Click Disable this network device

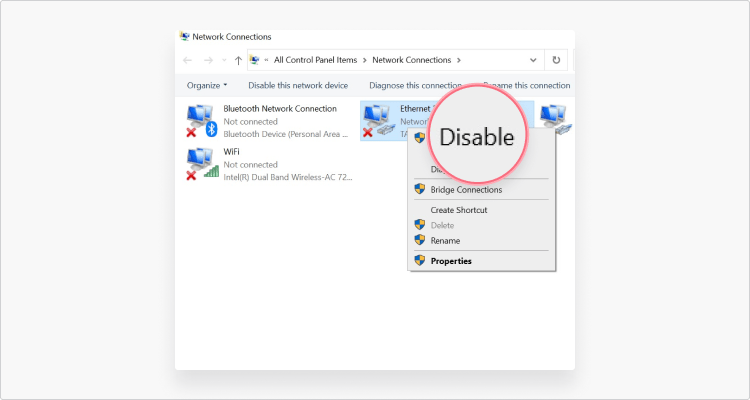point(298,86)
